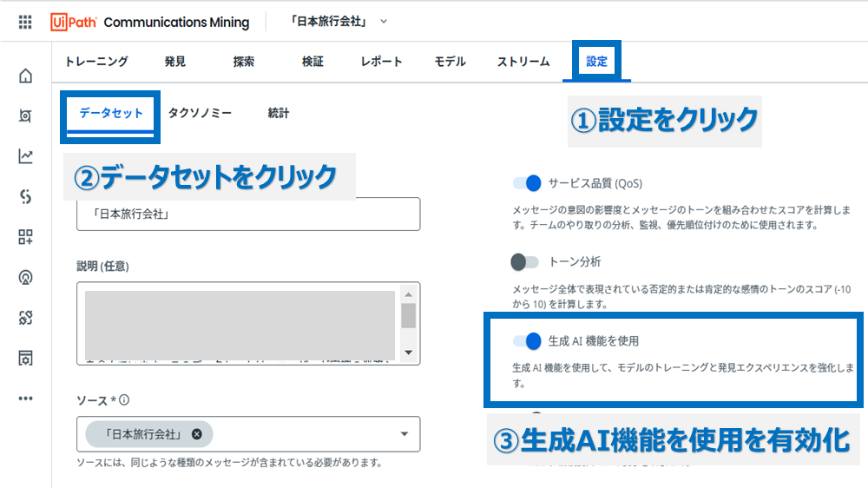Click the storage box sidebar icon

pos(25,358)
